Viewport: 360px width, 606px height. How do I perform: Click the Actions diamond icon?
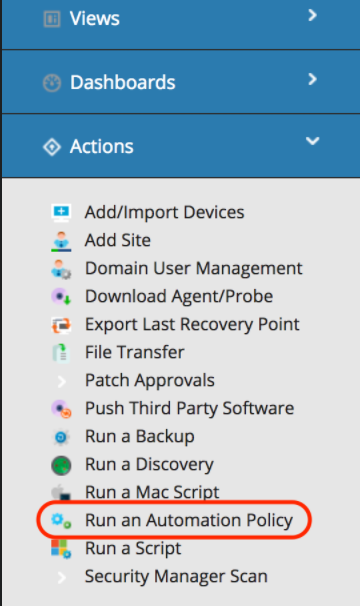pyautogui.click(x=52, y=147)
